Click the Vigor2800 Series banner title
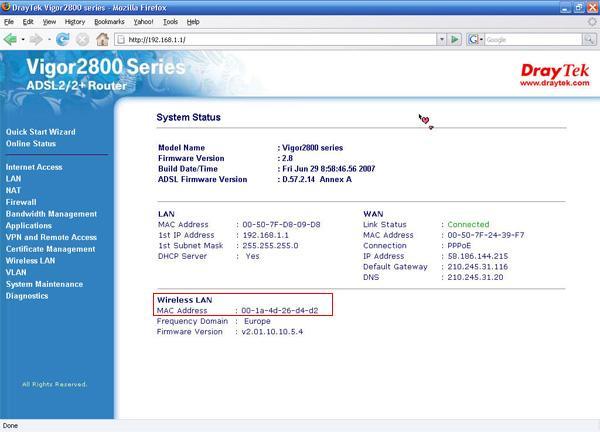The width and height of the screenshot is (600, 432). pyautogui.click(x=106, y=67)
